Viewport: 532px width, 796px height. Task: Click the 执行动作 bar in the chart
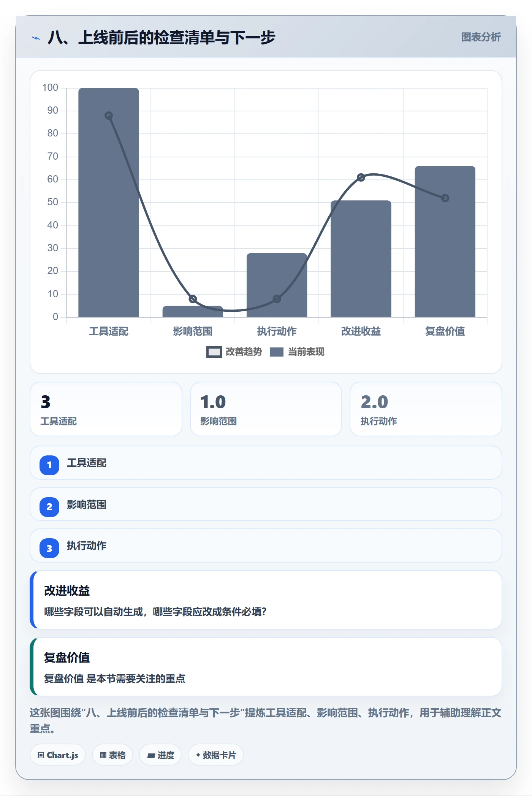click(x=277, y=285)
